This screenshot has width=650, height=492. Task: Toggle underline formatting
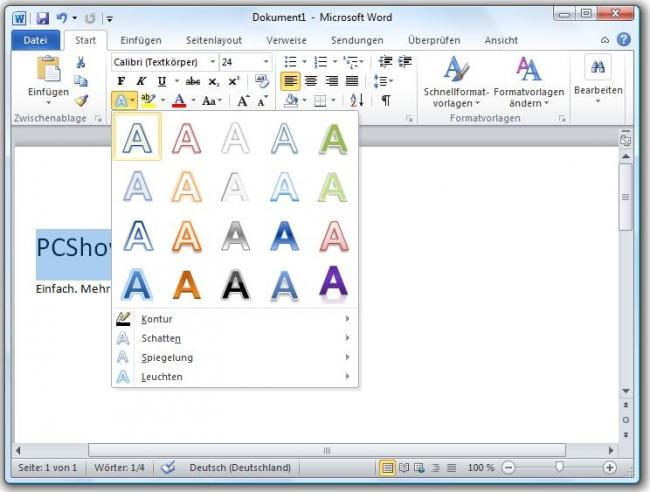coord(162,81)
